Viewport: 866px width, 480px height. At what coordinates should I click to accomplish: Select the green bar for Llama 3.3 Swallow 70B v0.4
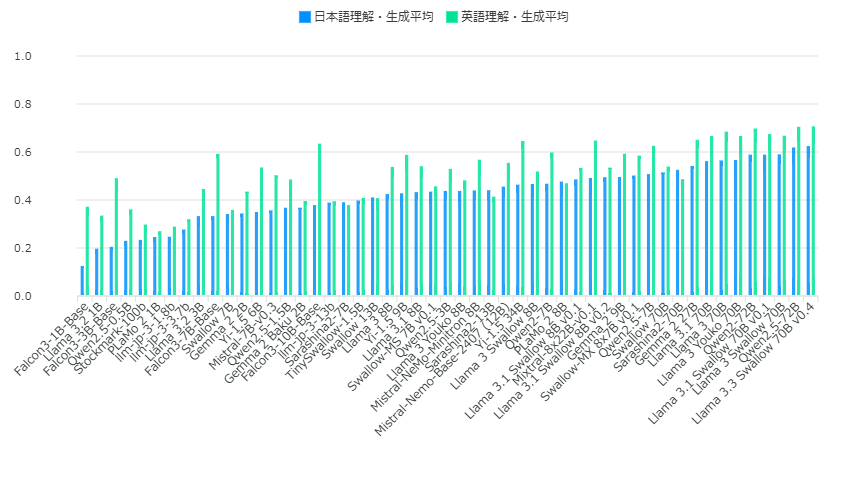[814, 212]
